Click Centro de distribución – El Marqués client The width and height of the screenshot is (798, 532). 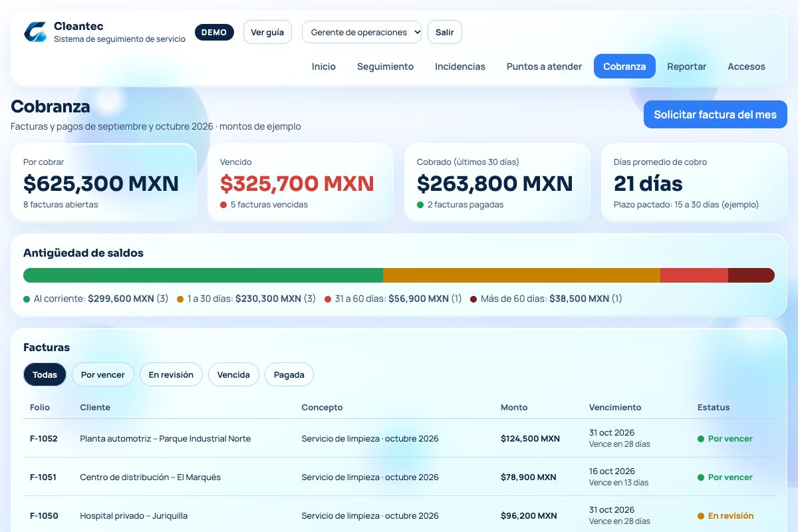pyautogui.click(x=150, y=477)
